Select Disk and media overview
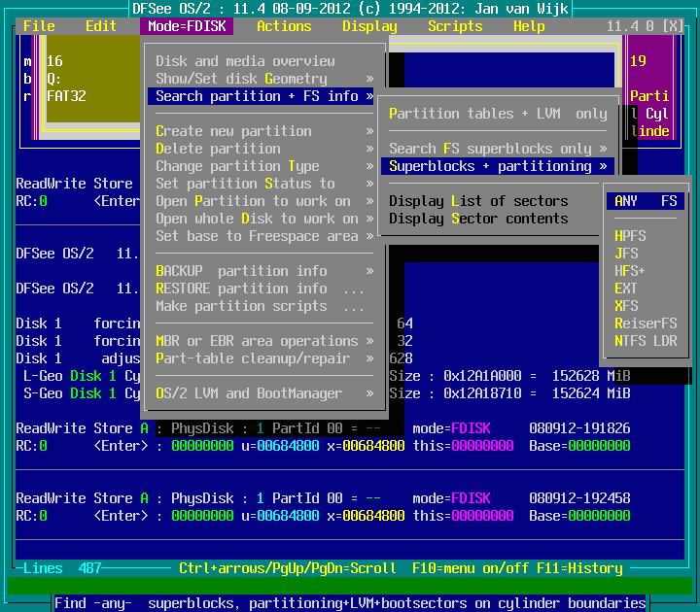 [x=245, y=61]
